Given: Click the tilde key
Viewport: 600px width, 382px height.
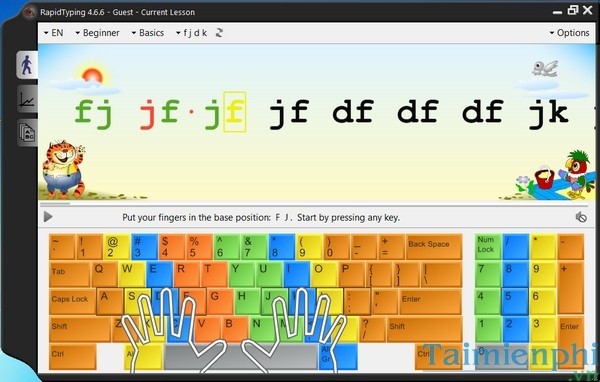Looking at the screenshot, I should [x=62, y=247].
